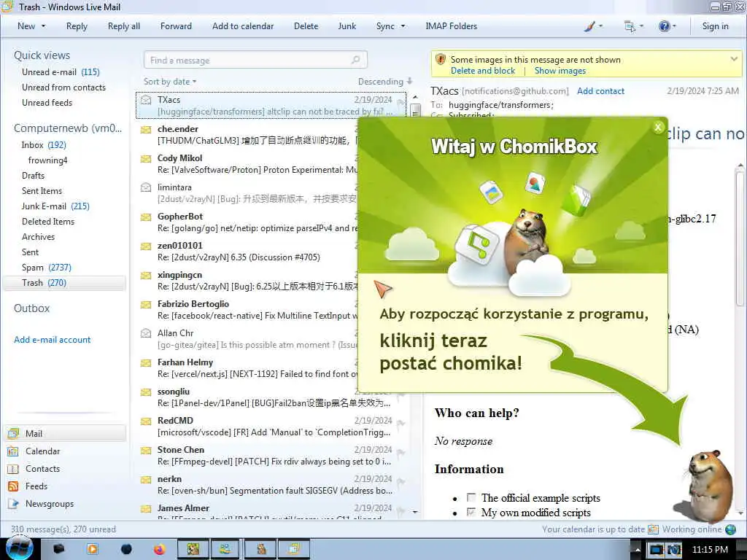Click the media player taskbar icon
This screenshot has width=747, height=560.
tap(93, 549)
